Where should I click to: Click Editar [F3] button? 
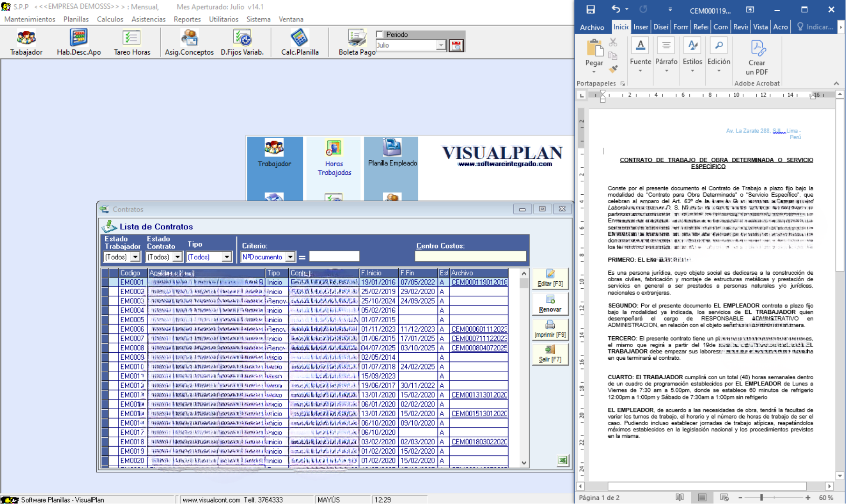click(x=550, y=278)
